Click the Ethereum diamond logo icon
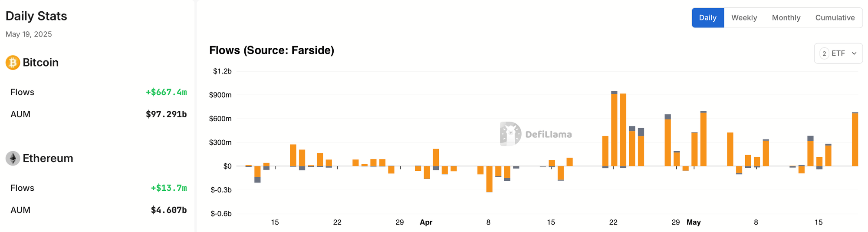This screenshot has height=232, width=868. 13,158
